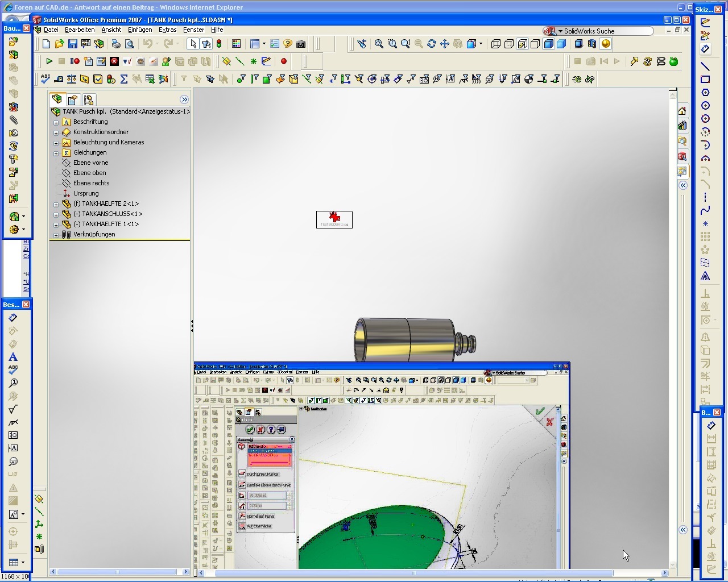Viewport: 728px width, 582px height.
Task: Open the Einfügen menu
Action: 140,30
